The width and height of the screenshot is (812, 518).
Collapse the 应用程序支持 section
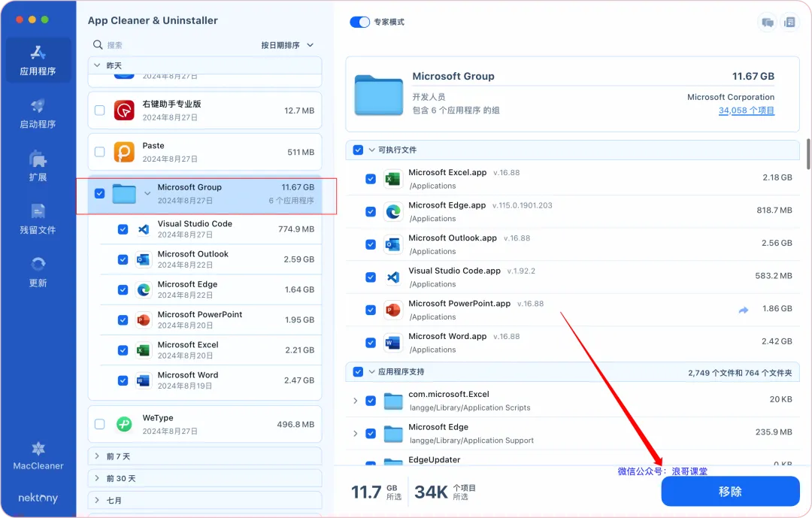pyautogui.click(x=372, y=371)
